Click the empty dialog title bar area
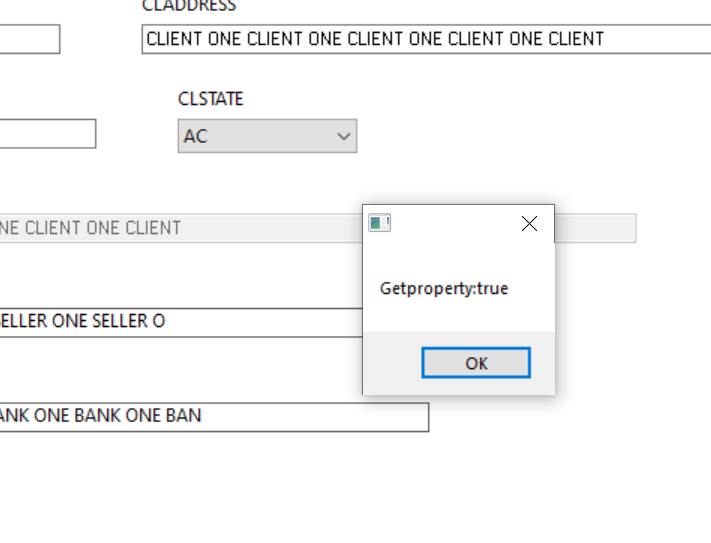711x543 pixels. pos(450,223)
